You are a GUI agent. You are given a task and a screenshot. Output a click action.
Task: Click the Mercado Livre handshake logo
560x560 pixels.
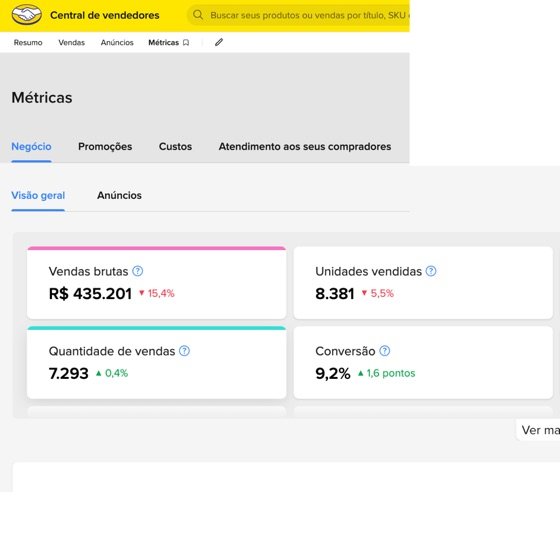pos(26,15)
